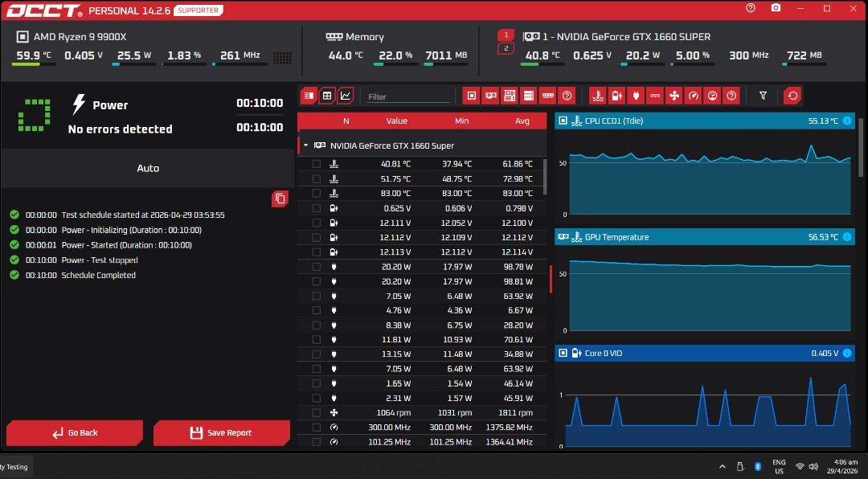868x479 pixels.
Task: Toggle the power sensor type filter
Action: 636,96
